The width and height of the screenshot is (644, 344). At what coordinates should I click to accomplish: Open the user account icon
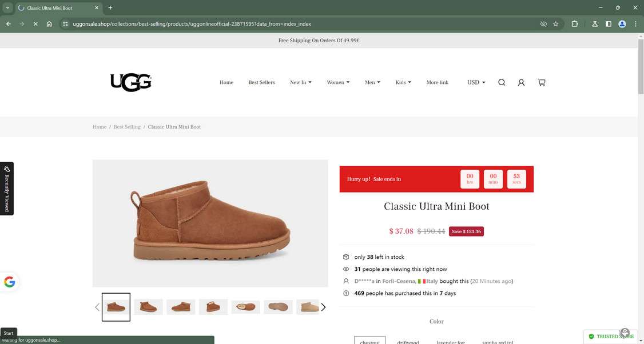pyautogui.click(x=521, y=82)
